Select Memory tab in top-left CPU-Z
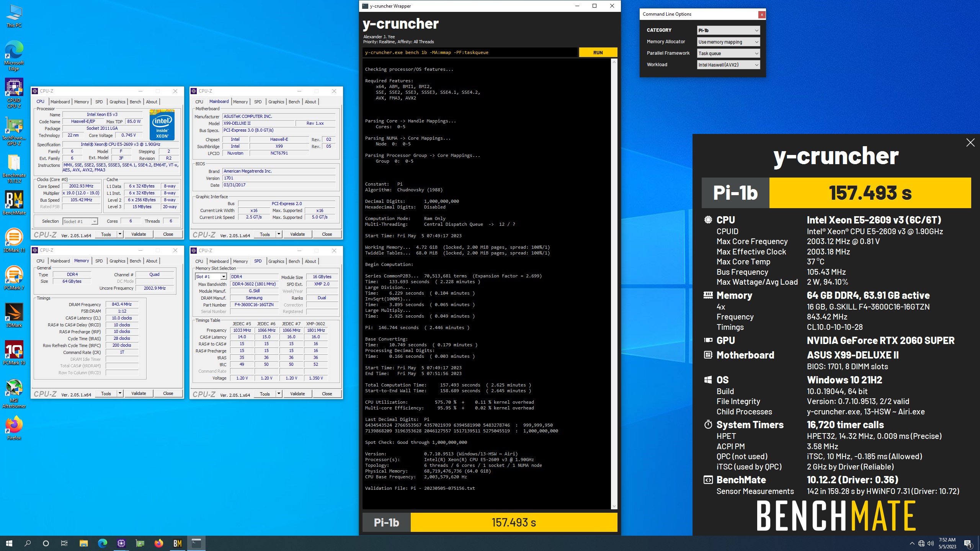The width and height of the screenshot is (980, 551). point(82,102)
